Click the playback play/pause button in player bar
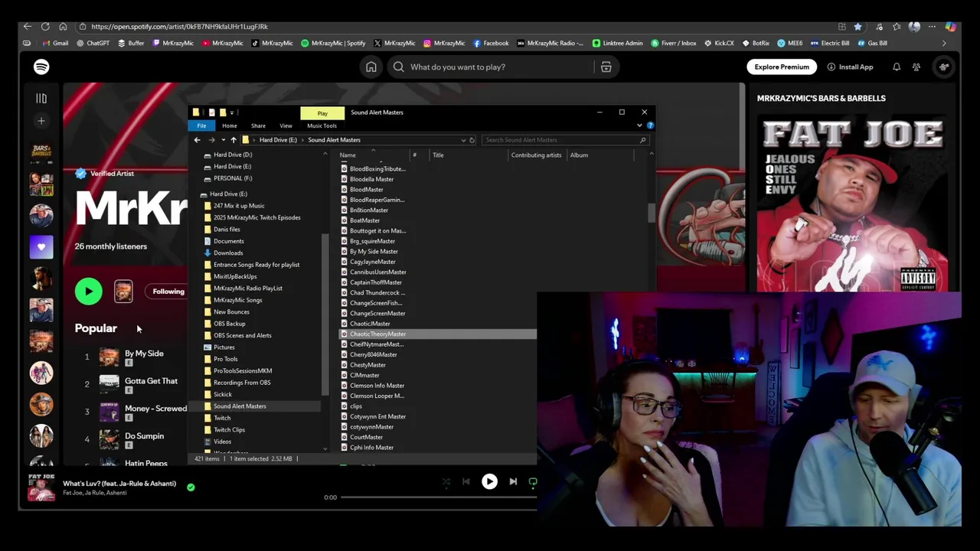Viewport: 980px width, 551px height. 489,481
